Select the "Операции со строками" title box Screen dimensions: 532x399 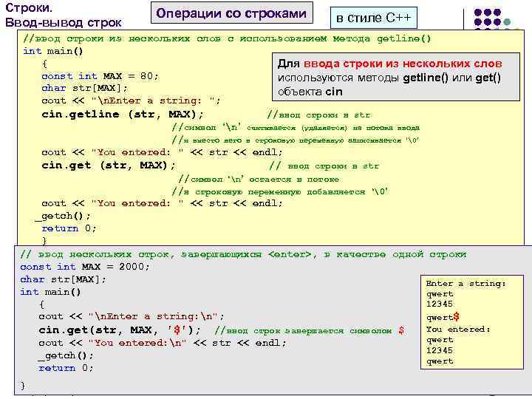pyautogui.click(x=232, y=13)
